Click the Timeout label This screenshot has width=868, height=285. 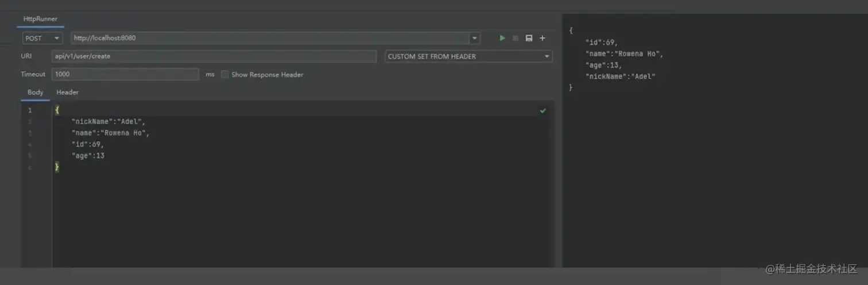(x=33, y=74)
